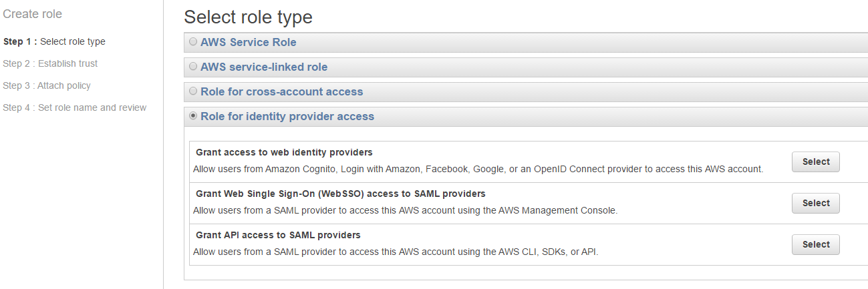Click Select for API access to SAML providers

[x=815, y=245]
